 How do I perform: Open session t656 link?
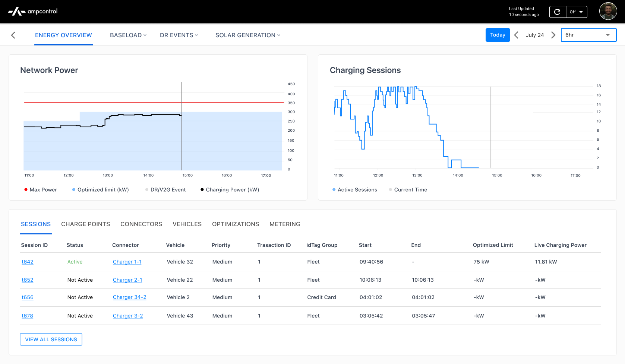click(28, 297)
